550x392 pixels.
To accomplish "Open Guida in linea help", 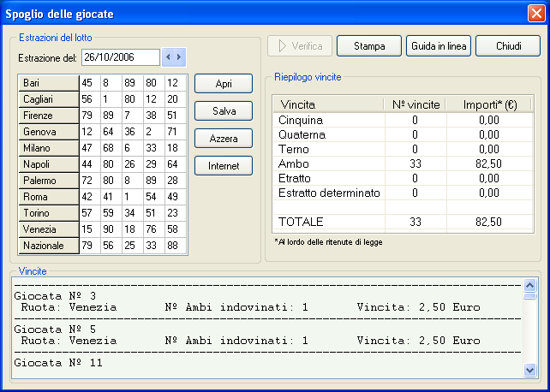I will (438, 45).
